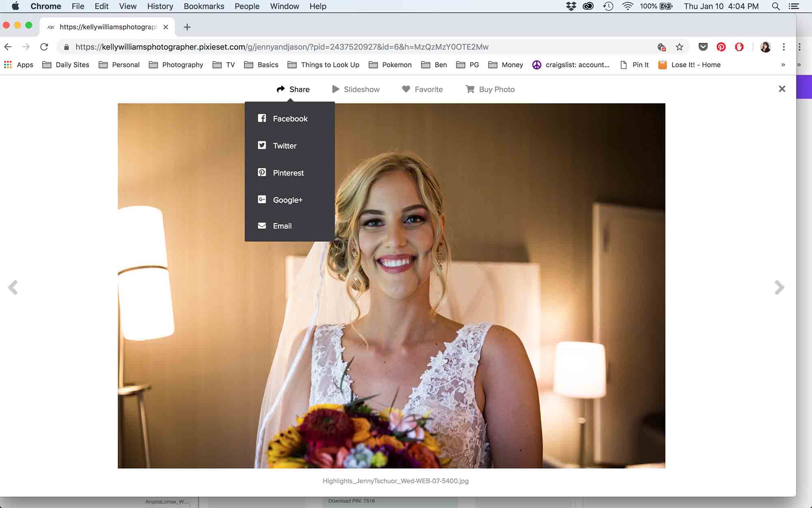This screenshot has width=812, height=508.
Task: Close the photo lightbox view
Action: coord(782,89)
